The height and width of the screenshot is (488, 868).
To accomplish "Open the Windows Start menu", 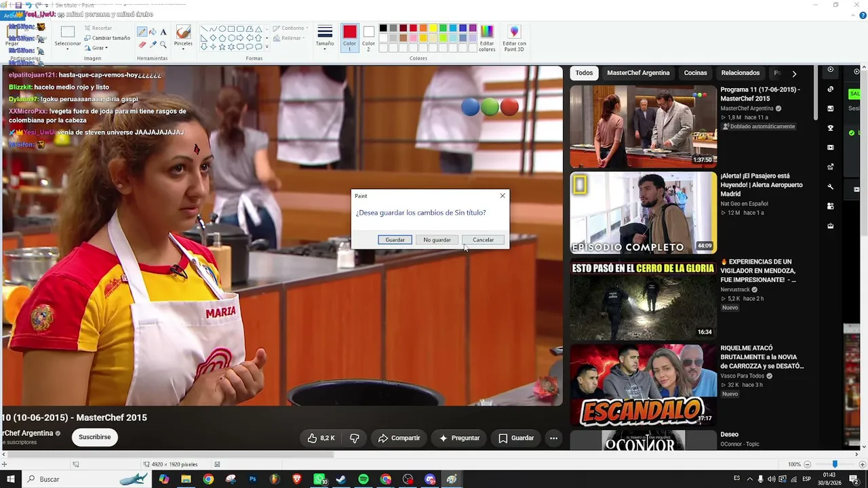I will coord(10,479).
